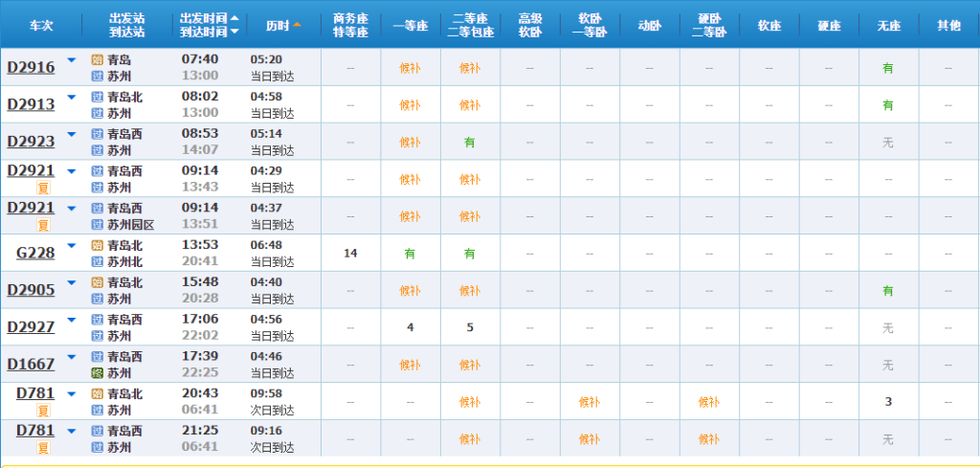Click the 过 icon beside 苏州北 for G228
The height and width of the screenshot is (468, 980).
pos(97,261)
